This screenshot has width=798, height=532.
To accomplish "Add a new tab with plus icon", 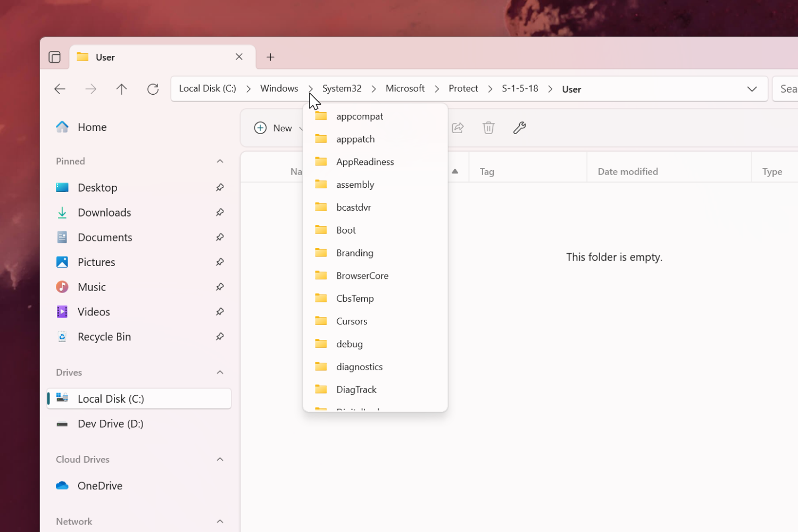I will coord(270,57).
